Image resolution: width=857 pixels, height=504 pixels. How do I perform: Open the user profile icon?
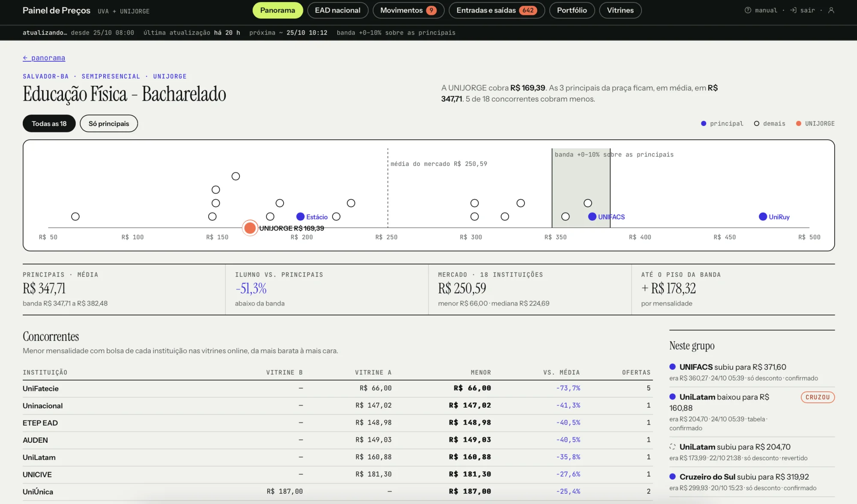point(831,10)
